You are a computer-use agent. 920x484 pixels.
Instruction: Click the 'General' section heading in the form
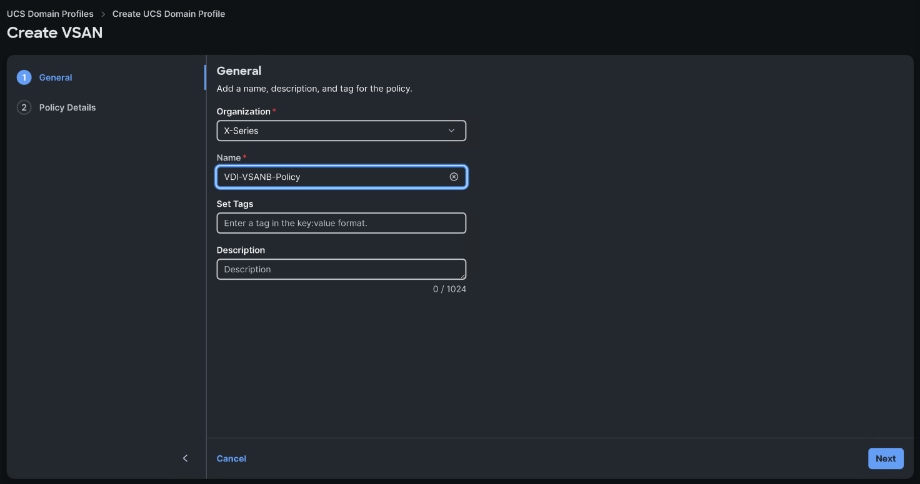click(239, 71)
